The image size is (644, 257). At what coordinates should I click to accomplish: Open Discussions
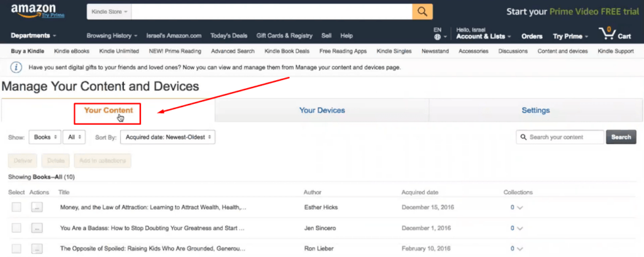pos(513,52)
